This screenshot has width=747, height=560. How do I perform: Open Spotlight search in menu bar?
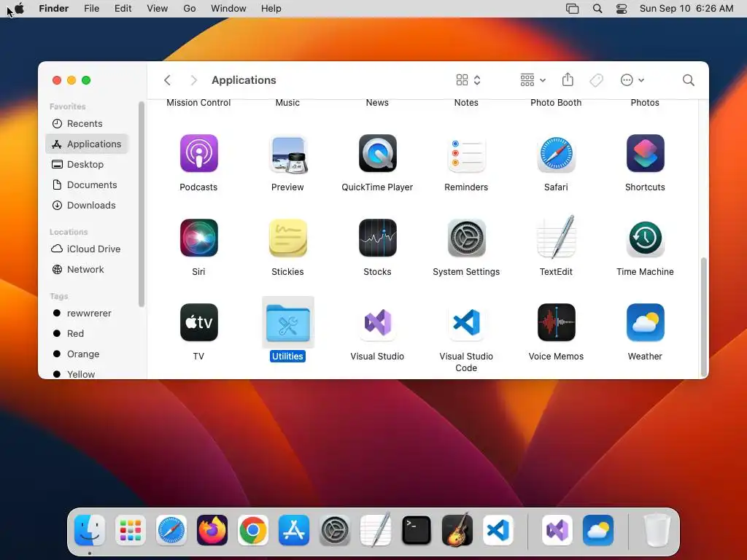[597, 9]
